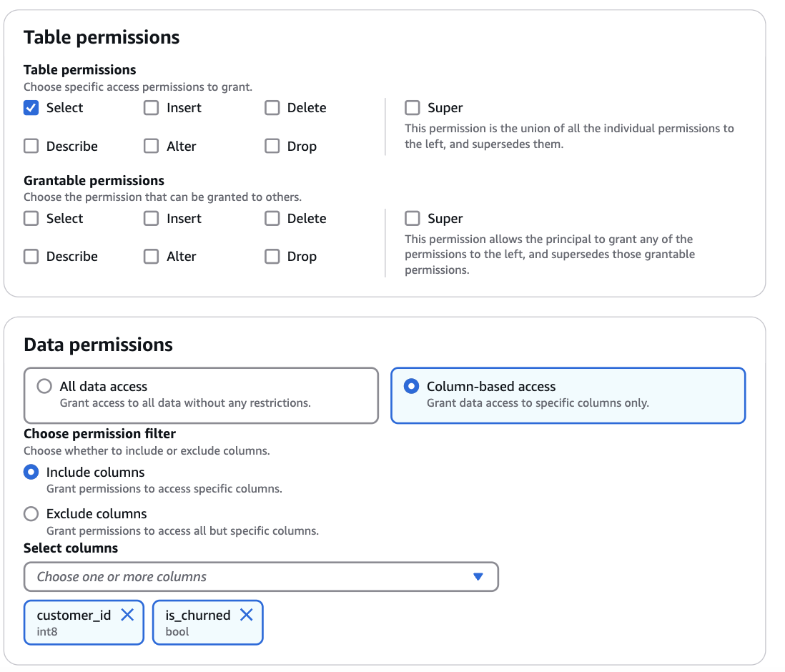This screenshot has width=785, height=672.
Task: Enable the Super table permission
Action: (413, 108)
